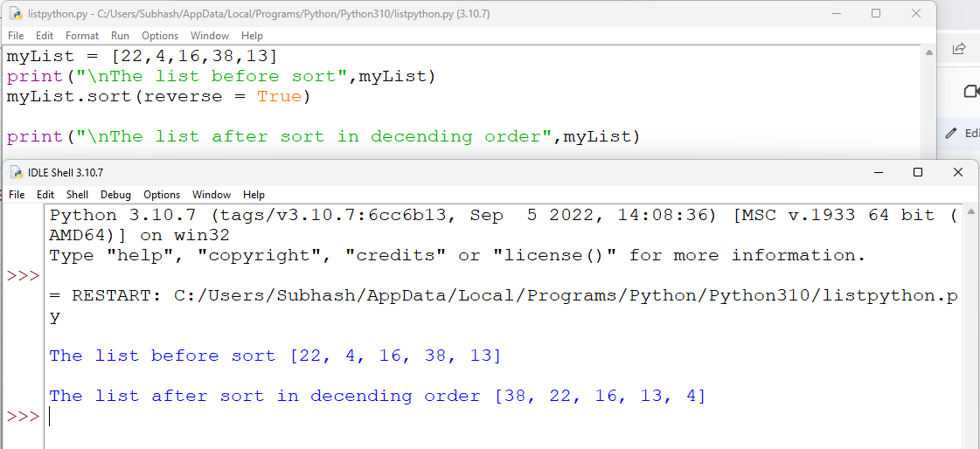
Task: Click editor scrollbar up arrow
Action: point(929,52)
